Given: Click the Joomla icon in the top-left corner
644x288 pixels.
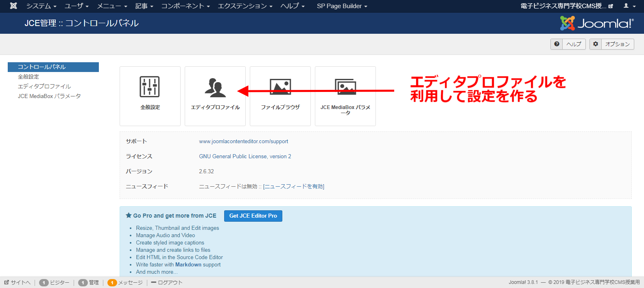Looking at the screenshot, I should pyautogui.click(x=13, y=6).
